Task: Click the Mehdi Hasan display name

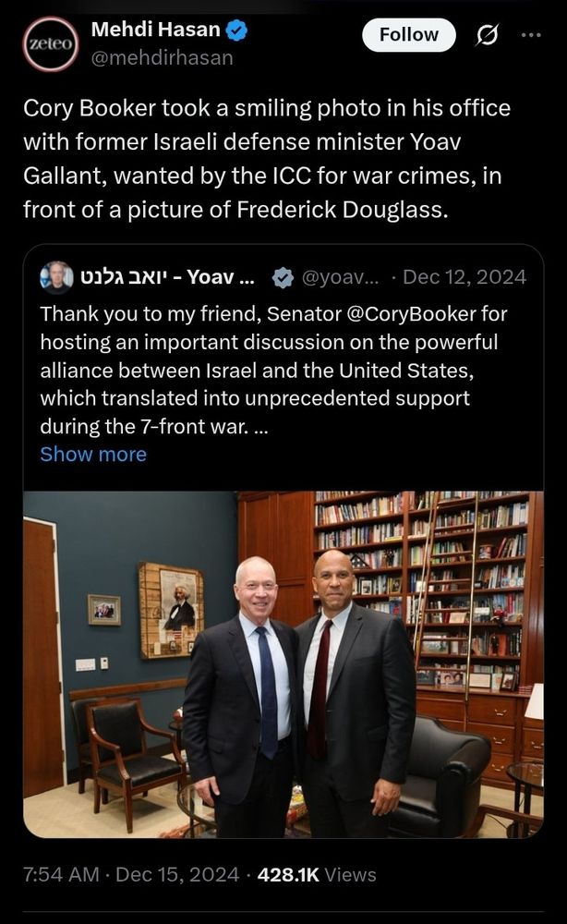Action: point(155,30)
